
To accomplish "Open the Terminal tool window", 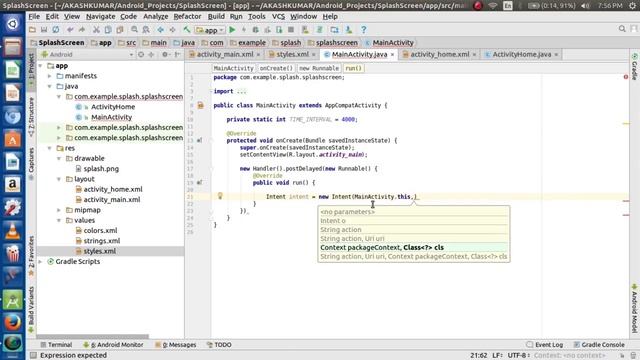I will [56, 345].
